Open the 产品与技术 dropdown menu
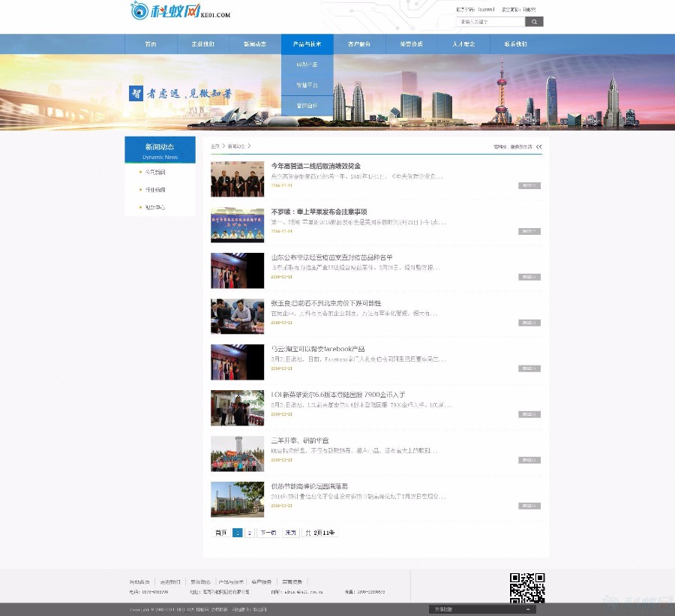This screenshot has width=675, height=616. click(307, 44)
